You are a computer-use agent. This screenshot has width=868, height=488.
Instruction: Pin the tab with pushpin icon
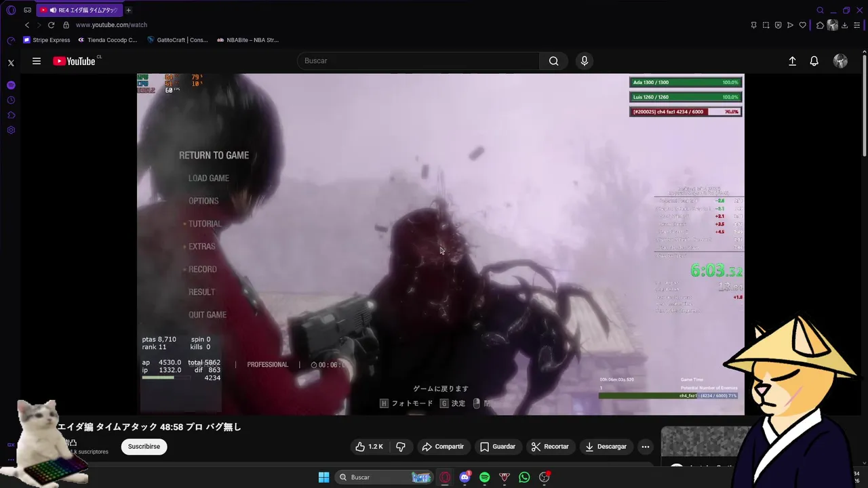754,25
